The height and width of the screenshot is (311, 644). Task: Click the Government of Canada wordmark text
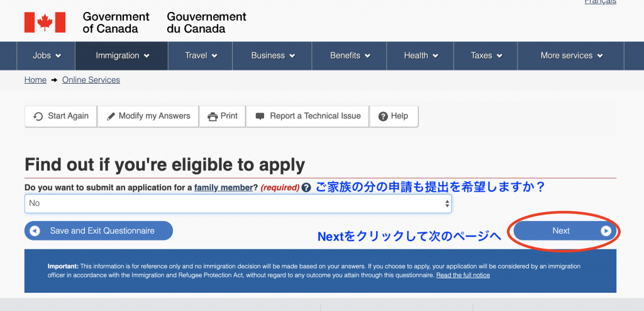tap(116, 23)
